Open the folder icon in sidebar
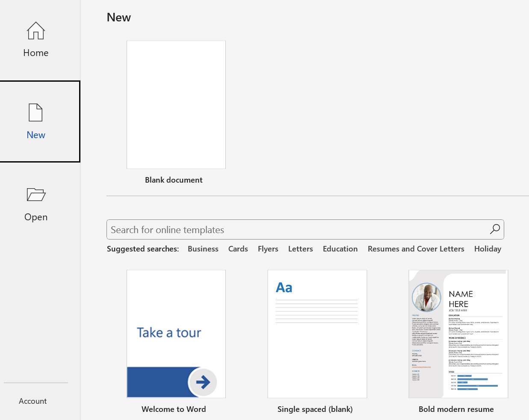This screenshot has width=529, height=420. [36, 195]
